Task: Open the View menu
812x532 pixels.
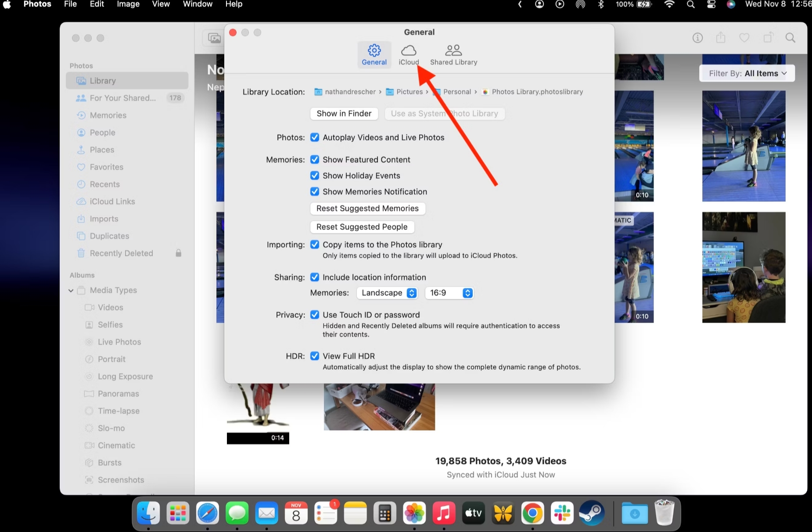Action: pyautogui.click(x=161, y=4)
